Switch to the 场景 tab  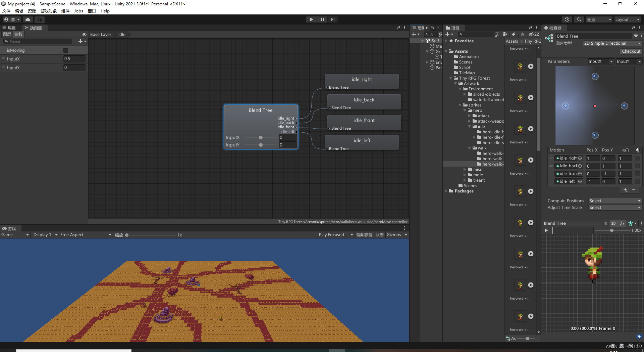coord(9,28)
